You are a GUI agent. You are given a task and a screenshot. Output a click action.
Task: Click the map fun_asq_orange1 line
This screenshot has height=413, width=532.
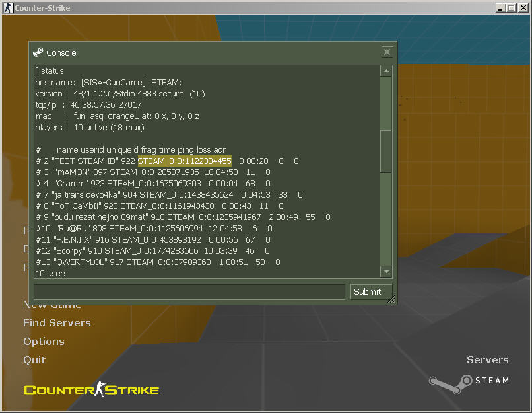(x=117, y=116)
